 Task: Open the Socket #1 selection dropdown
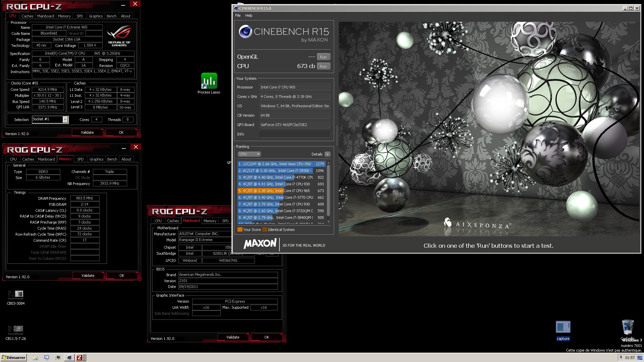point(50,119)
